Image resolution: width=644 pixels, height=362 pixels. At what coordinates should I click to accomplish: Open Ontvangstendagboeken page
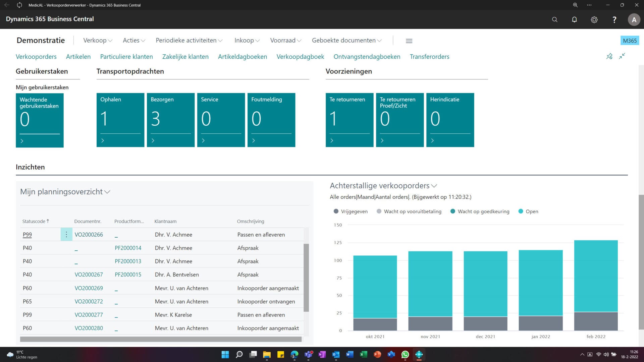point(367,56)
